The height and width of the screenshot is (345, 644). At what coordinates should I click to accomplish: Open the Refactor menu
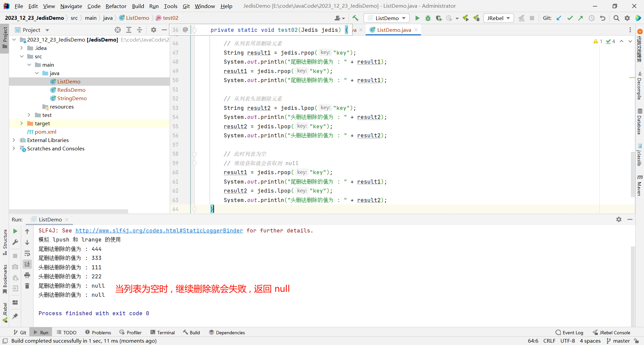[116, 6]
